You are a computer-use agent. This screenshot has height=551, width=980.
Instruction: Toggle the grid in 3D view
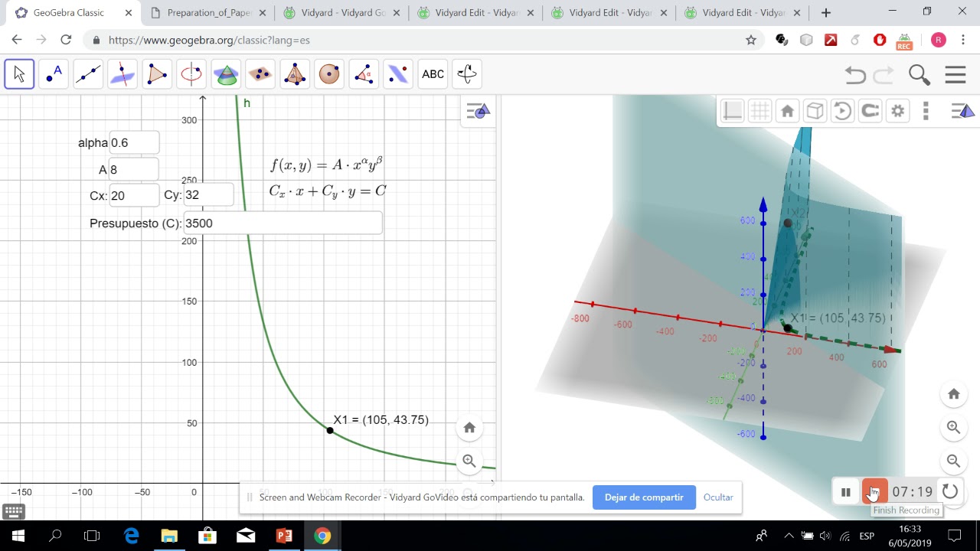tap(759, 111)
